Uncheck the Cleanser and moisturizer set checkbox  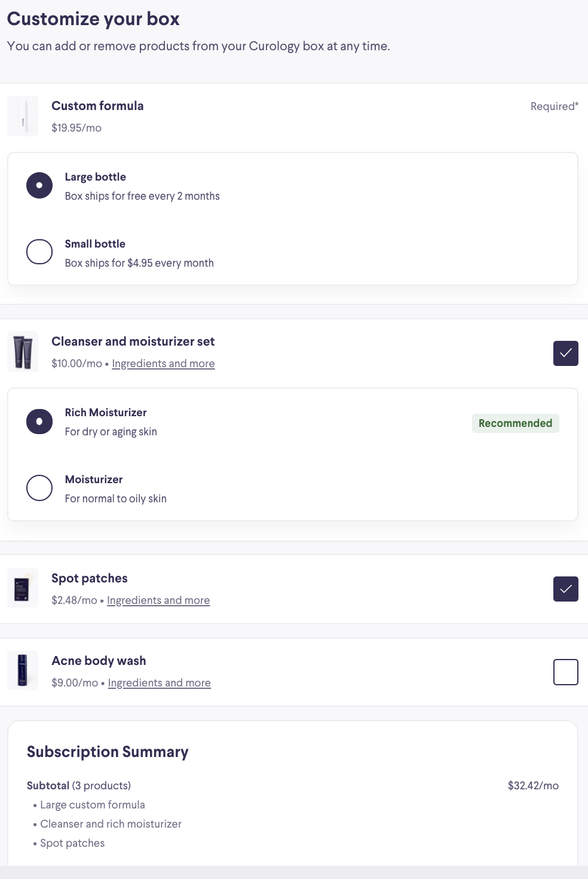[x=566, y=353]
